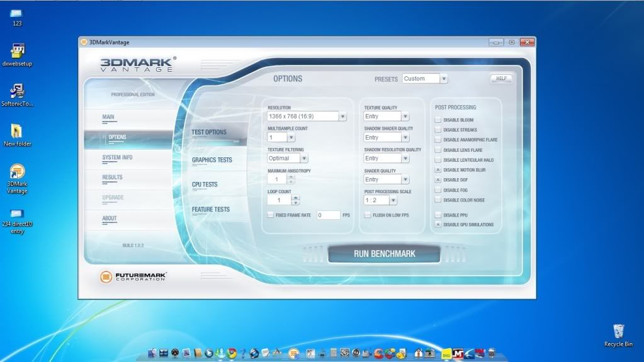Uncheck Disable Motion Blur

coord(438,170)
